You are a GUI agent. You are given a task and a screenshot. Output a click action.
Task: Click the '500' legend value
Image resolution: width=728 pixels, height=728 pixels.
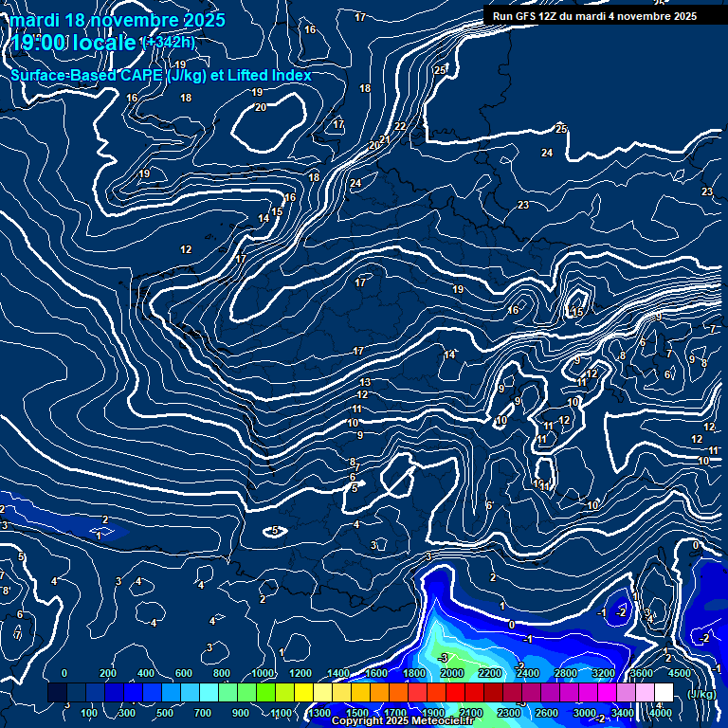pyautogui.click(x=164, y=713)
